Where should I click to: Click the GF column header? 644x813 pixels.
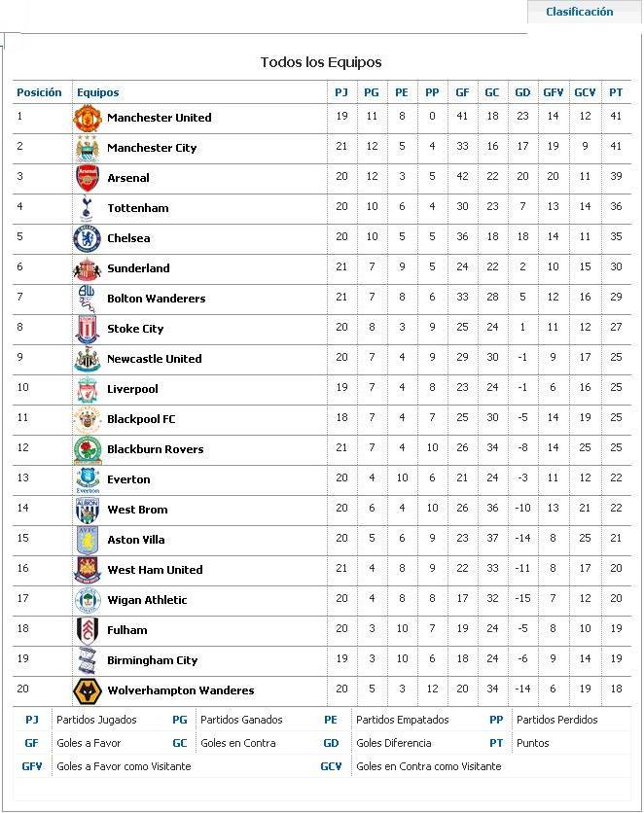point(462,92)
